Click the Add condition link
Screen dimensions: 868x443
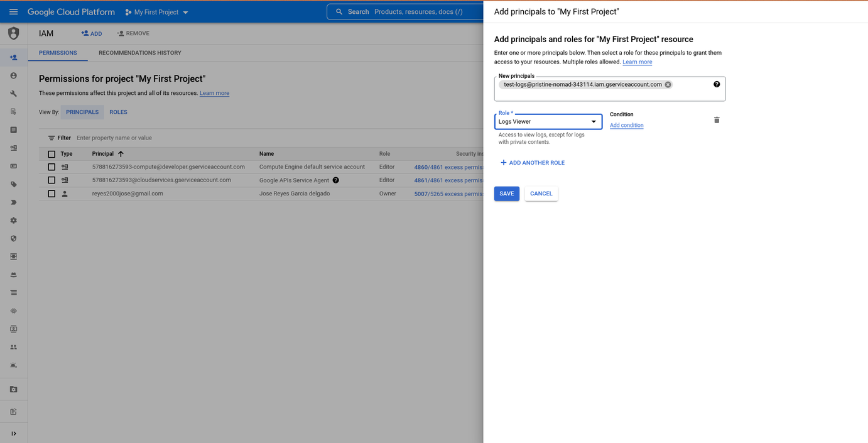[626, 126]
